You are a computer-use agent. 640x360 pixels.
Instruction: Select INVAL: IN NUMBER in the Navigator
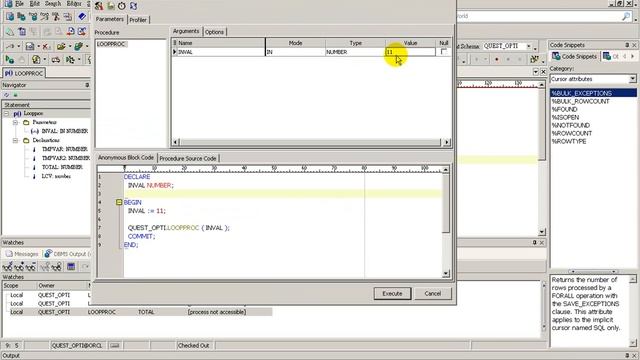(64, 131)
